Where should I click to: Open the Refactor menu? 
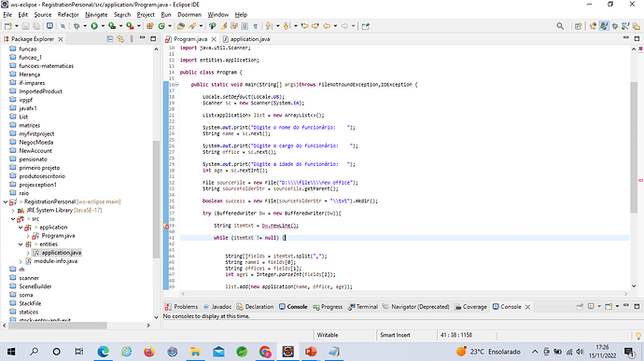pyautogui.click(x=68, y=15)
